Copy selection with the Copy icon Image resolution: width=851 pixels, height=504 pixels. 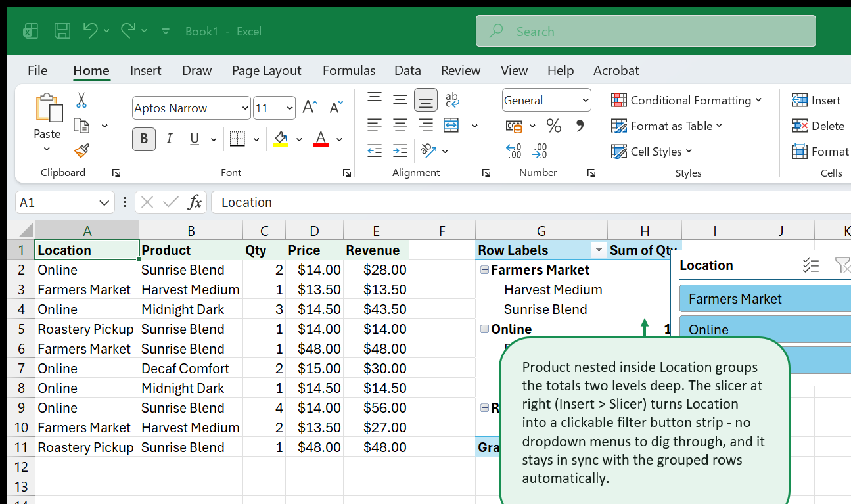point(81,126)
